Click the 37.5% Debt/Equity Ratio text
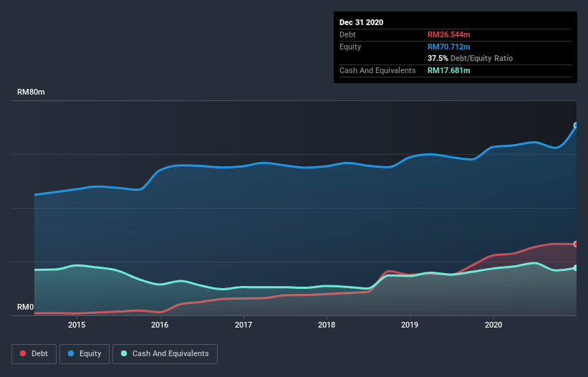The image size is (588, 377). [470, 58]
